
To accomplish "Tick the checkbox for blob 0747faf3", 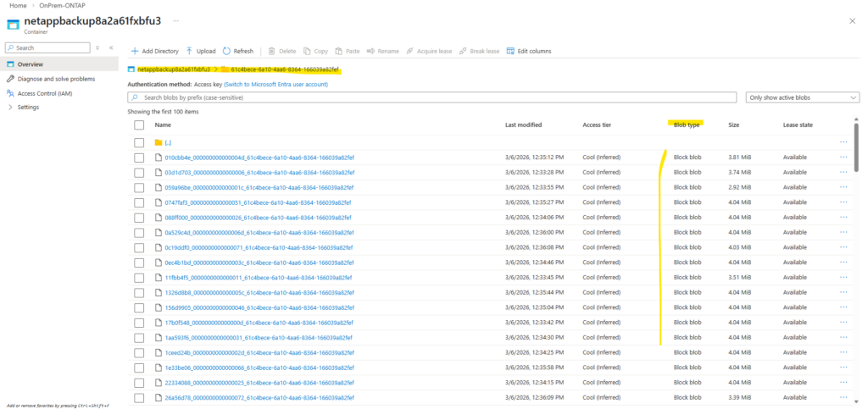I will (139, 202).
